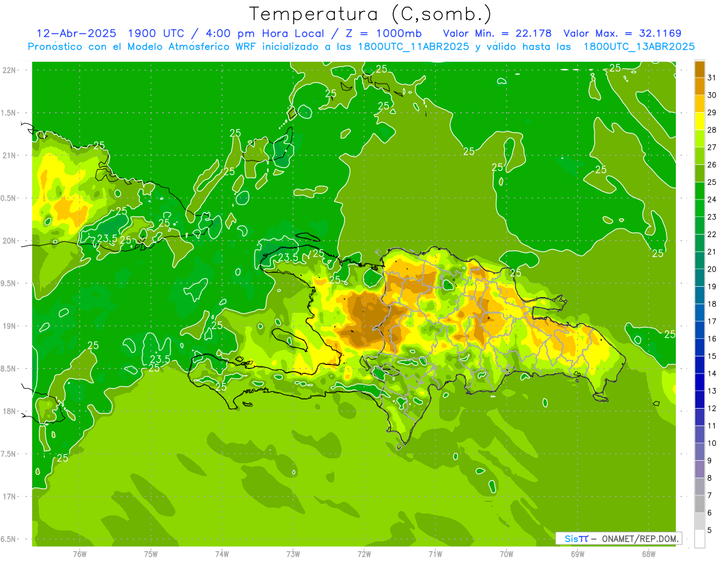728x562 pixels.
Task: Click the yellow legend swatch between 28 and 29
Action: point(699,121)
